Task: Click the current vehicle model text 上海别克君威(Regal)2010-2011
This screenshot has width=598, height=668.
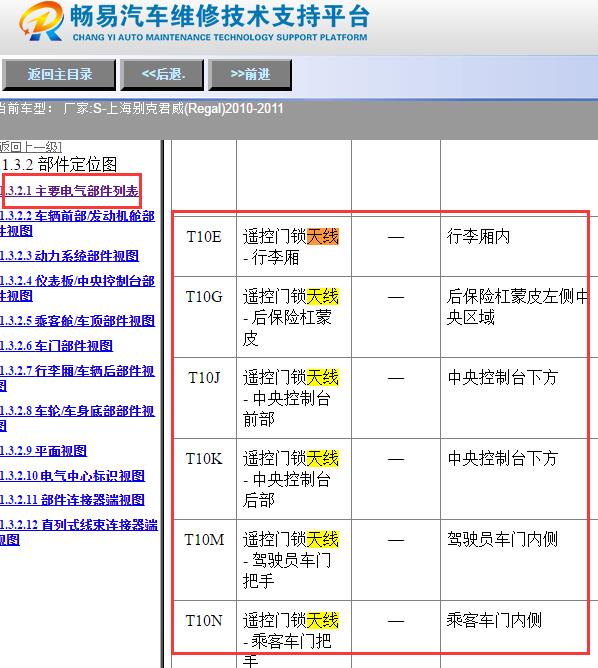Action: point(195,108)
